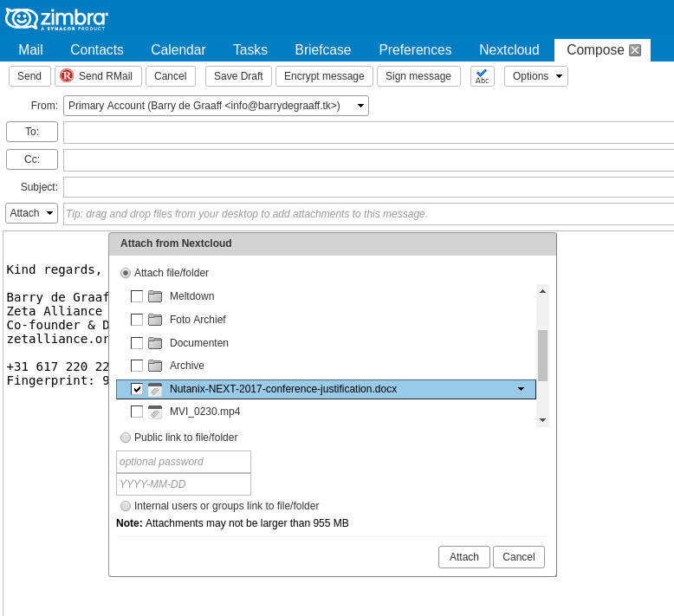Check the Archive folder checkbox
Viewport: 674px width, 616px height.
[137, 366]
